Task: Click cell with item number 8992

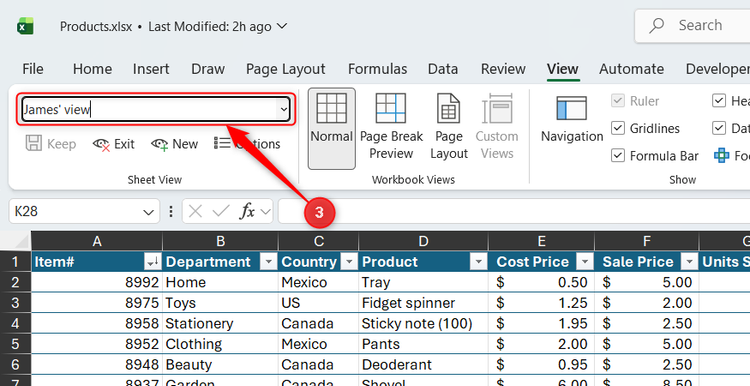Action: (x=97, y=282)
